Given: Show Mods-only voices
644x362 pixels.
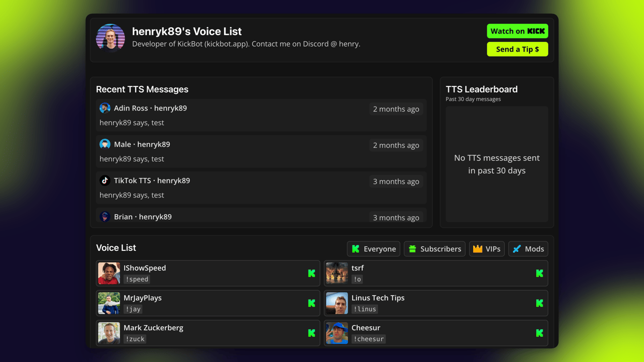Looking at the screenshot, I should pyautogui.click(x=528, y=249).
